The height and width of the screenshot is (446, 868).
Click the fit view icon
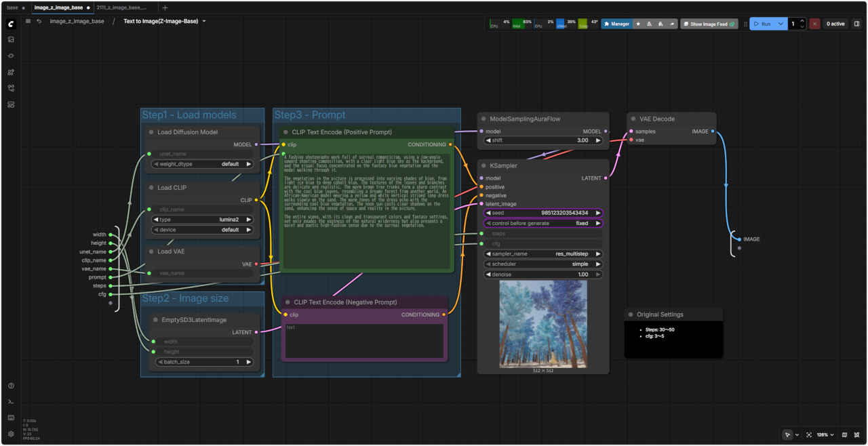pos(809,434)
